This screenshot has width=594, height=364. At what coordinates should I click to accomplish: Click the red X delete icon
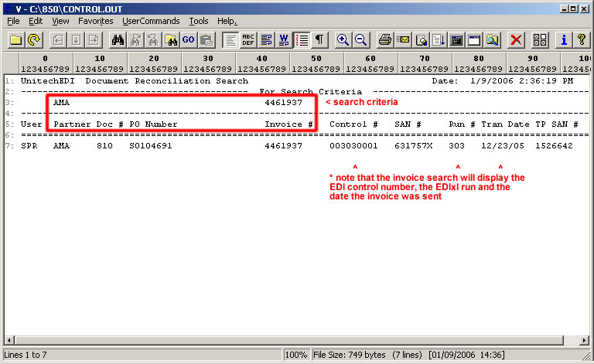coord(517,39)
